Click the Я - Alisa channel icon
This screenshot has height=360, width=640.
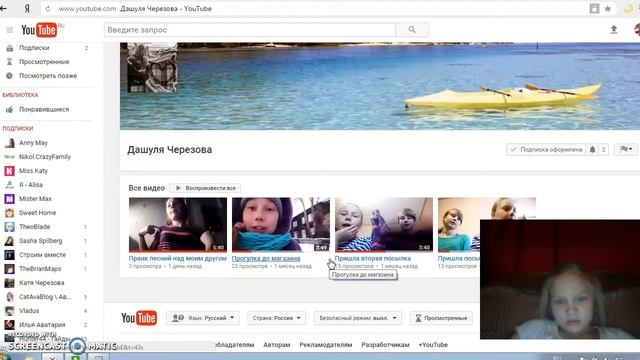click(x=9, y=184)
